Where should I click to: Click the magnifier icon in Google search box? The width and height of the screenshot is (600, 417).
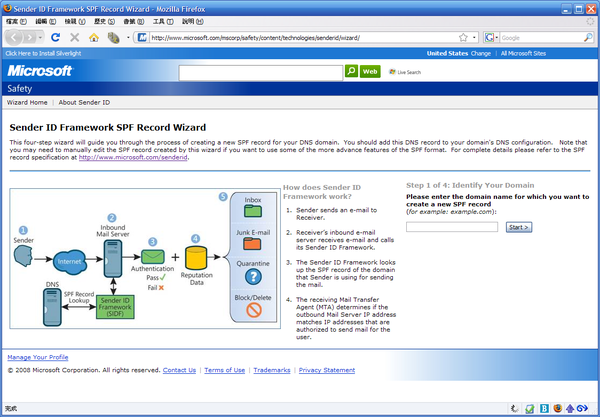coord(588,37)
